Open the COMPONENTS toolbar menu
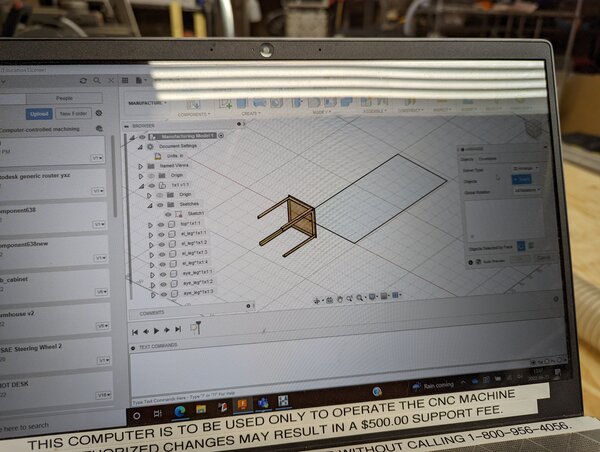Image resolution: width=600 pixels, height=452 pixels. tap(194, 114)
